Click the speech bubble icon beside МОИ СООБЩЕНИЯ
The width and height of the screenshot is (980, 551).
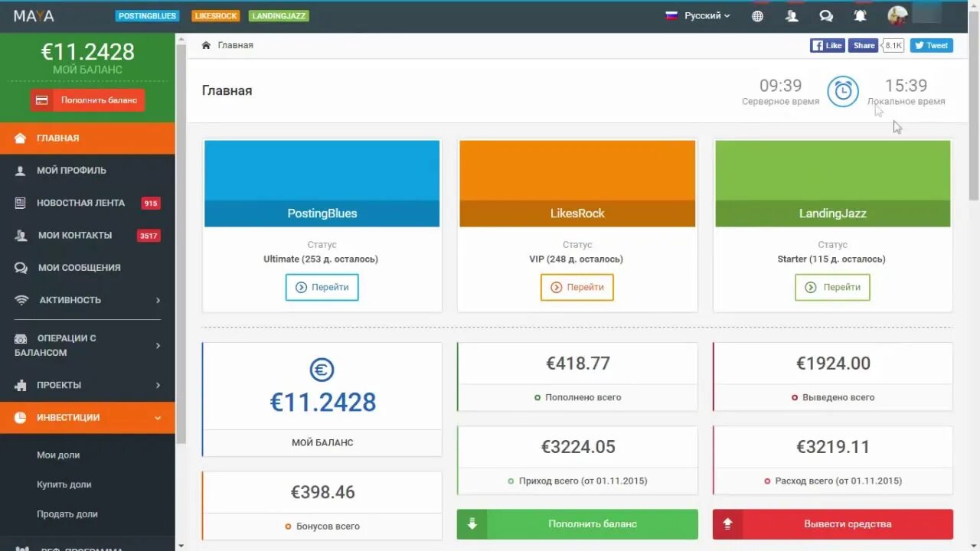pos(21,268)
